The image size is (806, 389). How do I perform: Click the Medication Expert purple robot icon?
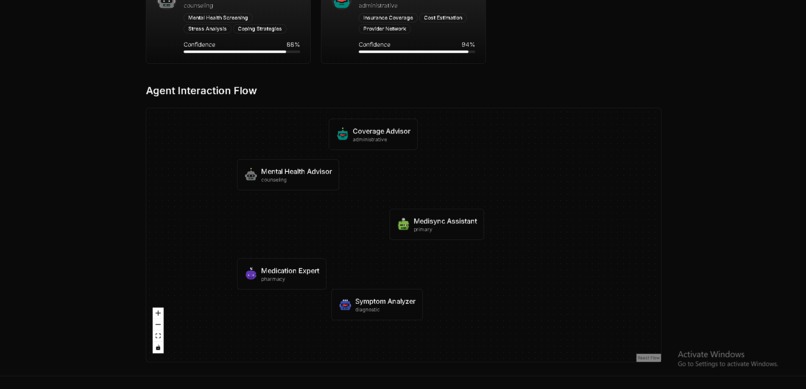point(251,273)
